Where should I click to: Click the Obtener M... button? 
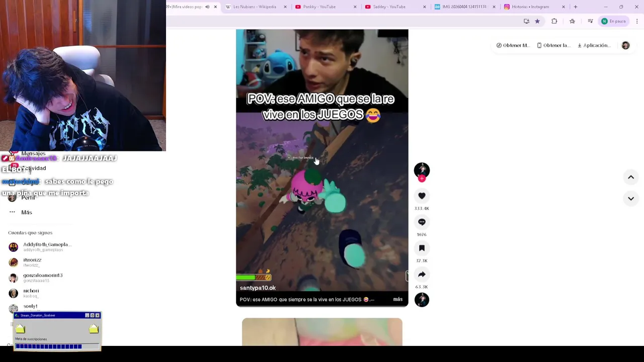coord(513,45)
